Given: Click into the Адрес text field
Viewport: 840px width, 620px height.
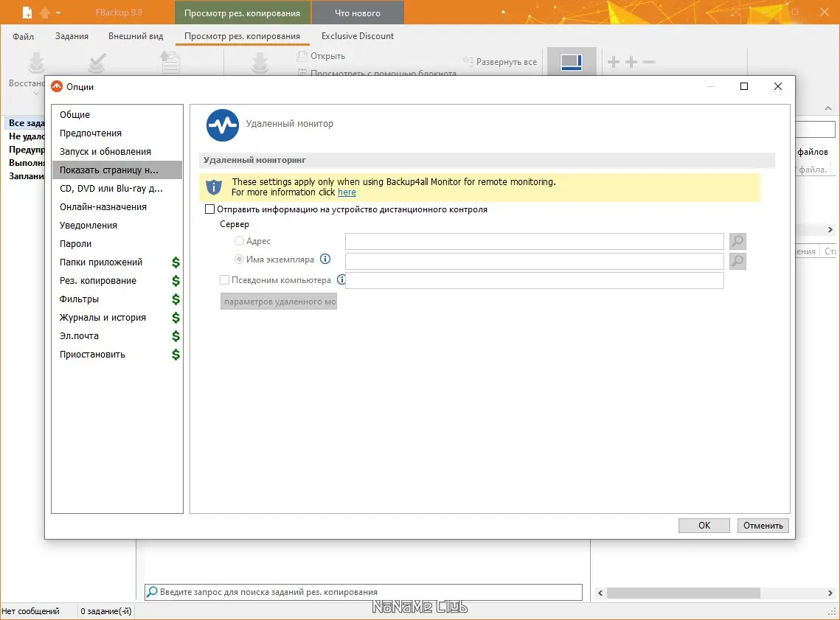Looking at the screenshot, I should coord(534,242).
